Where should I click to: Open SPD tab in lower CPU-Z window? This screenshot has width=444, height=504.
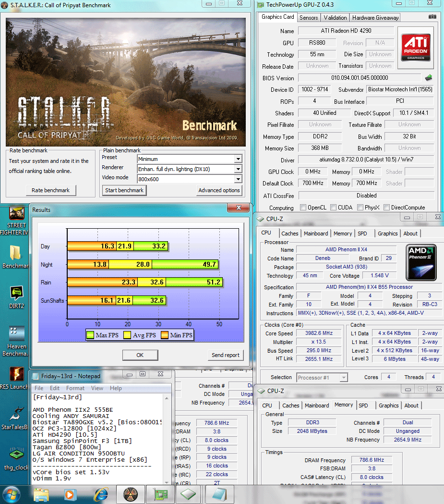coord(363,406)
